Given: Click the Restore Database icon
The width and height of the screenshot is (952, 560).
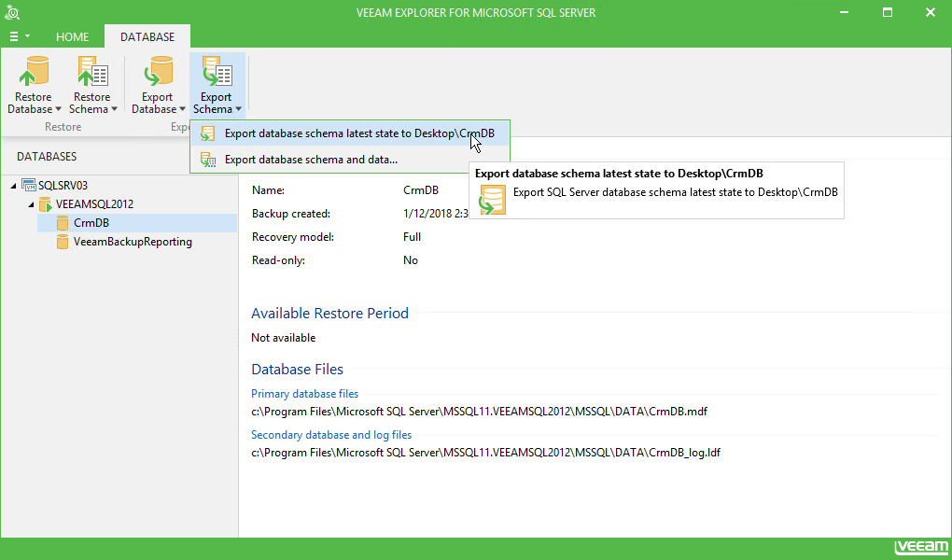Looking at the screenshot, I should [34, 72].
